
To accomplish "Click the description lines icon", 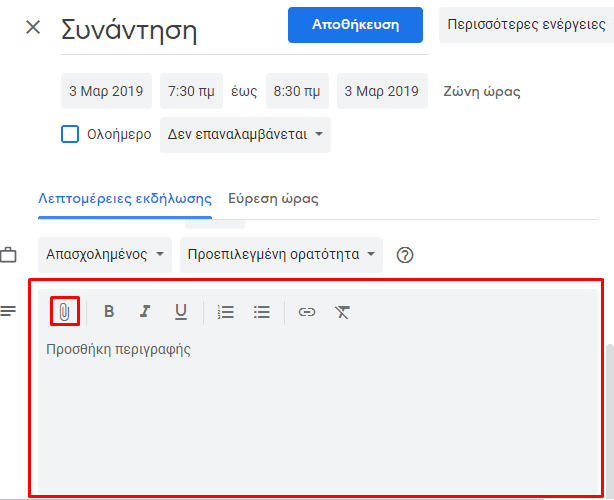I will coord(8,311).
